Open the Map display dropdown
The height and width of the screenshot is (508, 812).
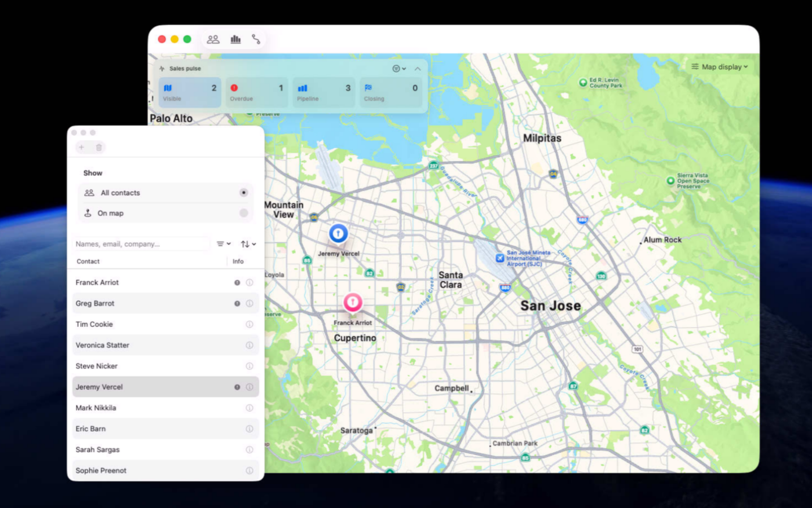[719, 67]
